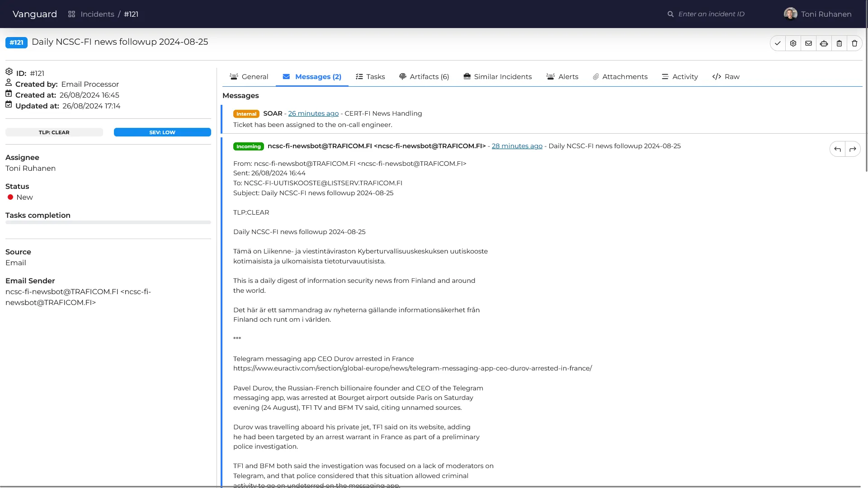Open incident settings via gear icon
Viewport: 868px width, 488px height.
793,43
